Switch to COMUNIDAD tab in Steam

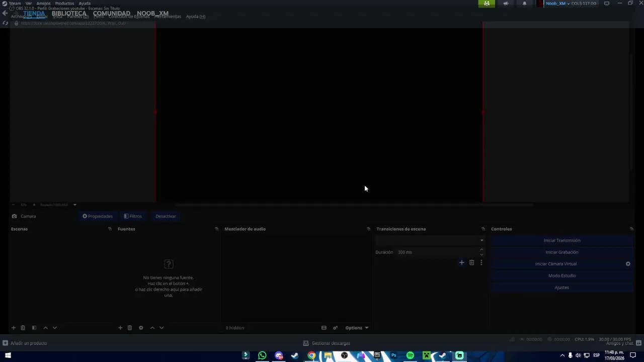(x=112, y=14)
